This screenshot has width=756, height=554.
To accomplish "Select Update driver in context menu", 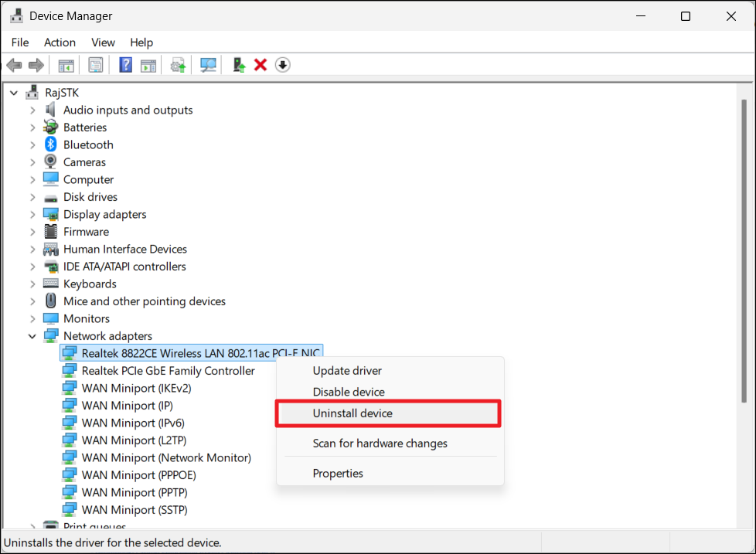I will point(347,371).
